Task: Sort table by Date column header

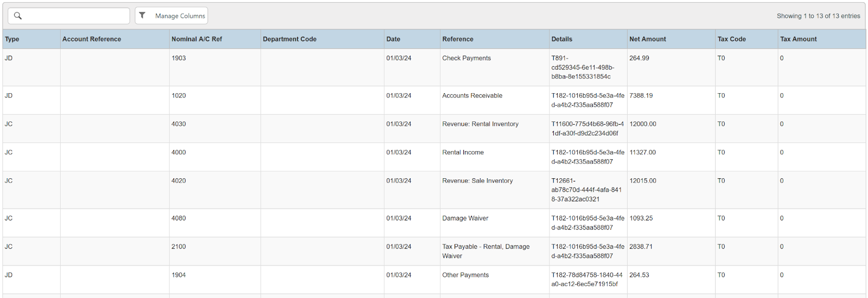Action: pyautogui.click(x=393, y=39)
